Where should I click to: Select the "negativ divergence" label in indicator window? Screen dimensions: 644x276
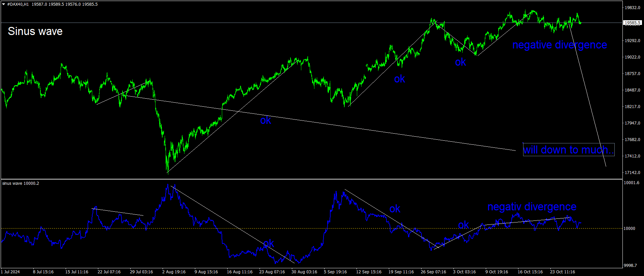532,207
